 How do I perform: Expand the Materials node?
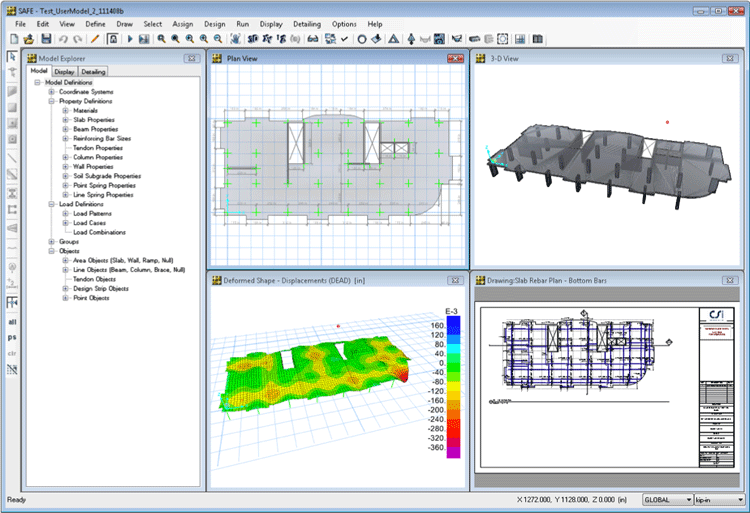click(66, 110)
